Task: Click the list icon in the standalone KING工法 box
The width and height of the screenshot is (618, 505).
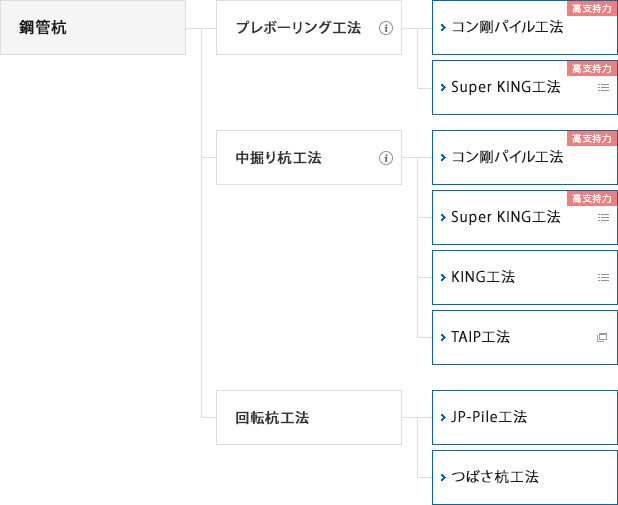Action: (603, 278)
